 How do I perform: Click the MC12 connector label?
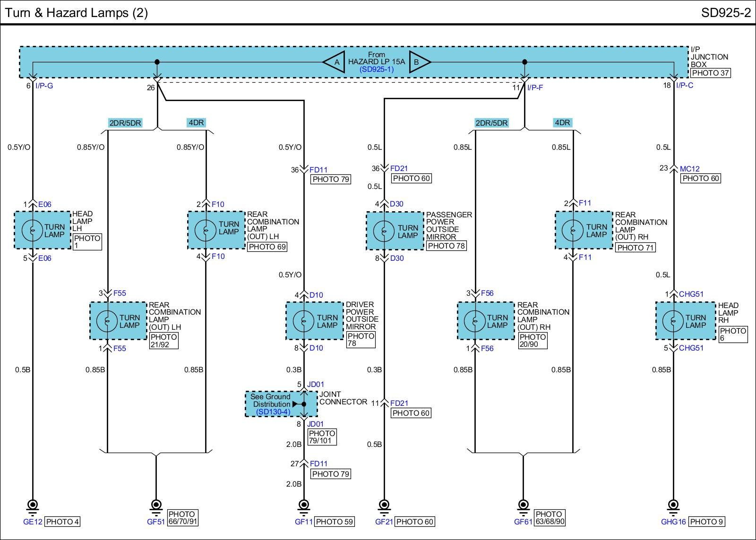689,169
